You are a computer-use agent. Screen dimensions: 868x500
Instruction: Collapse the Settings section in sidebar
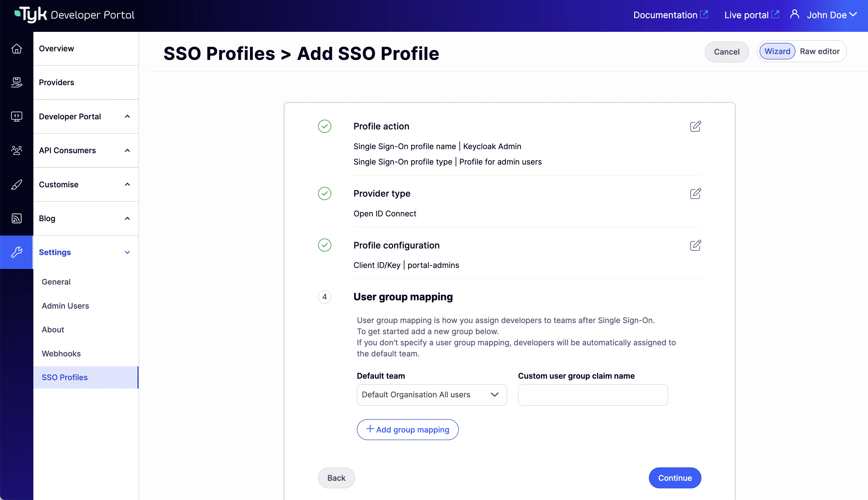point(127,252)
